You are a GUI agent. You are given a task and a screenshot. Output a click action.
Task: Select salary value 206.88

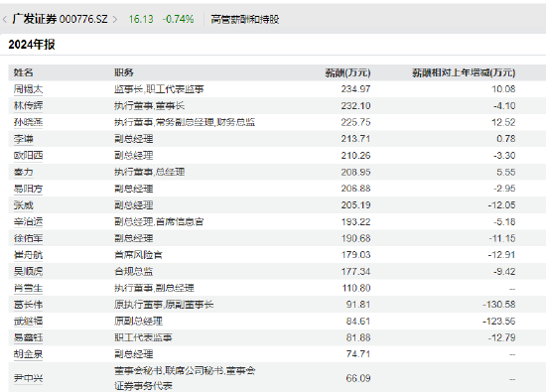click(355, 189)
